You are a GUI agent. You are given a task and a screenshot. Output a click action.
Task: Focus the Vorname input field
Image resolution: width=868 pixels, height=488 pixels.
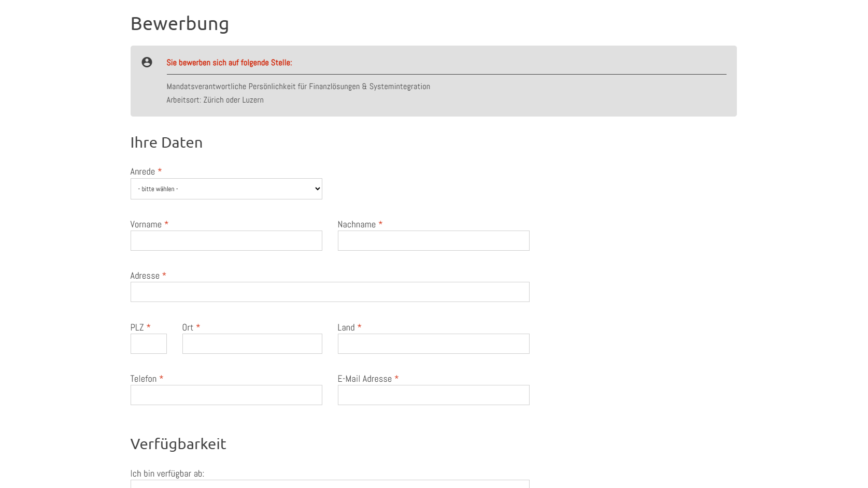pos(226,241)
